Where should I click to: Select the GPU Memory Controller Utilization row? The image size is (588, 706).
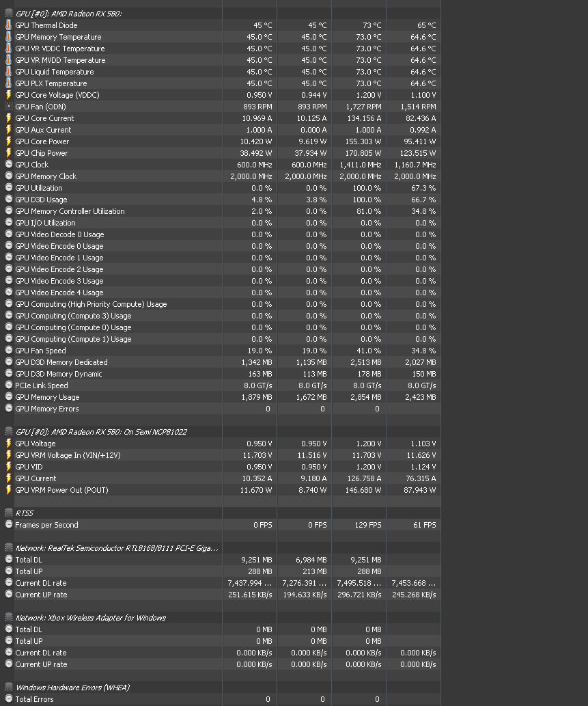click(x=221, y=211)
